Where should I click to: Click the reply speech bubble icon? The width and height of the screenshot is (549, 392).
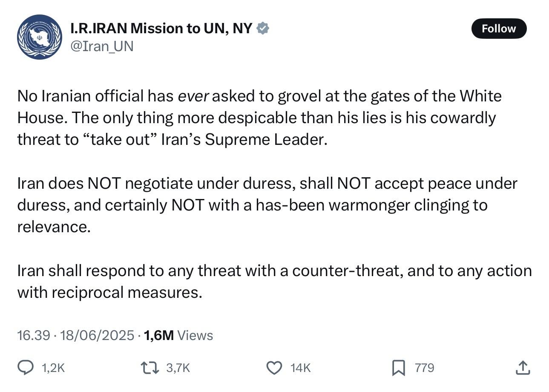(x=26, y=367)
